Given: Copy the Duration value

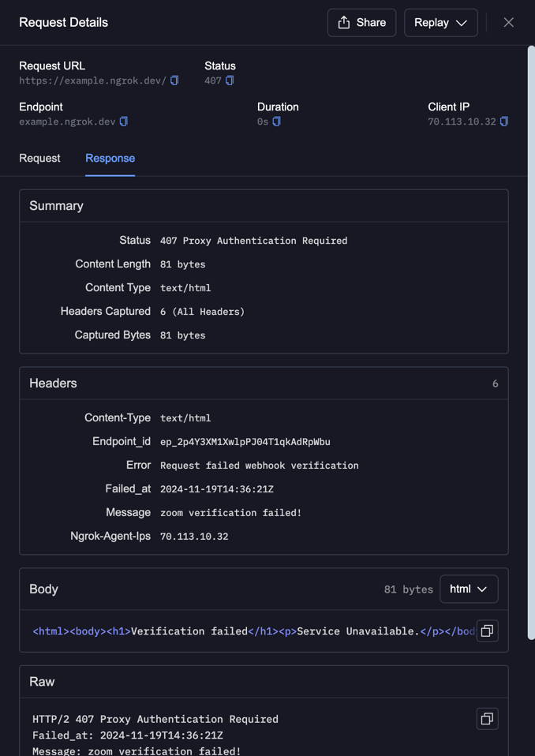Looking at the screenshot, I should click(277, 122).
